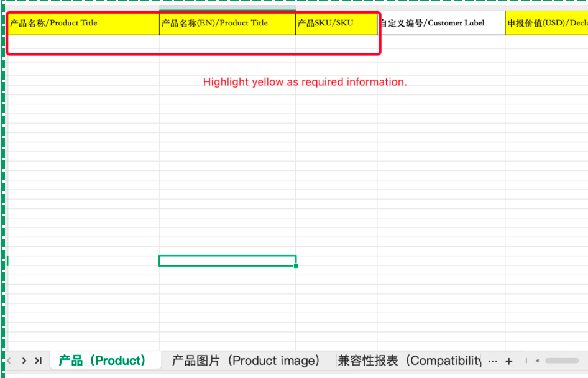Image resolution: width=588 pixels, height=378 pixels.
Task: Click the green-outlined active cell
Action: point(227,260)
